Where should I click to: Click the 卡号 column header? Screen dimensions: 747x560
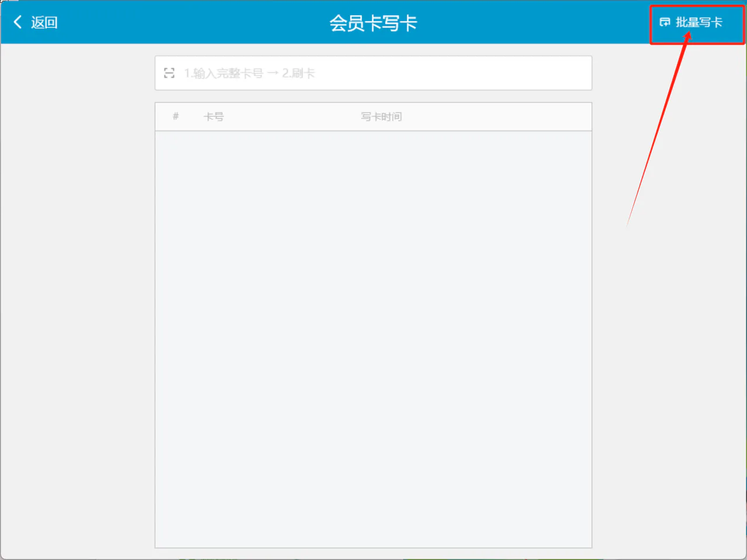214,117
